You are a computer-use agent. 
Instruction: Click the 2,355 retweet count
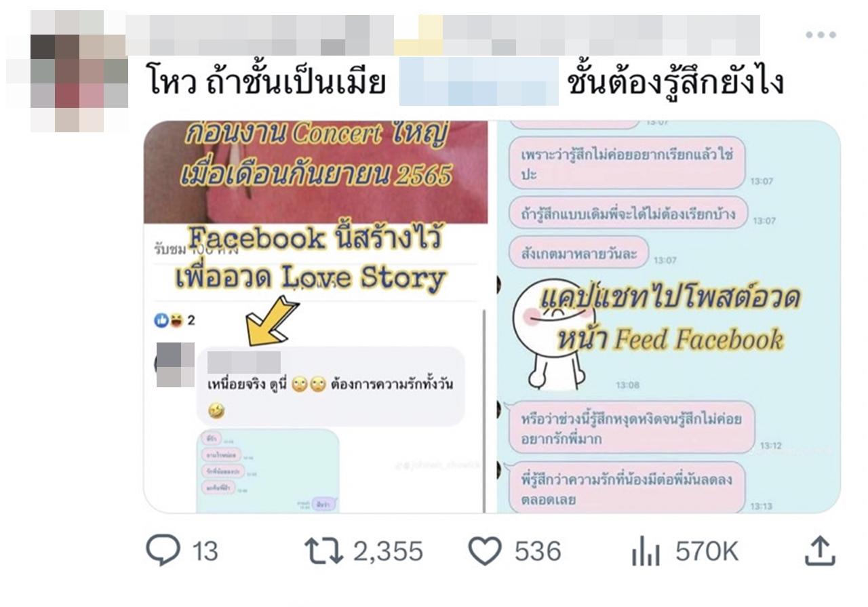(x=388, y=551)
